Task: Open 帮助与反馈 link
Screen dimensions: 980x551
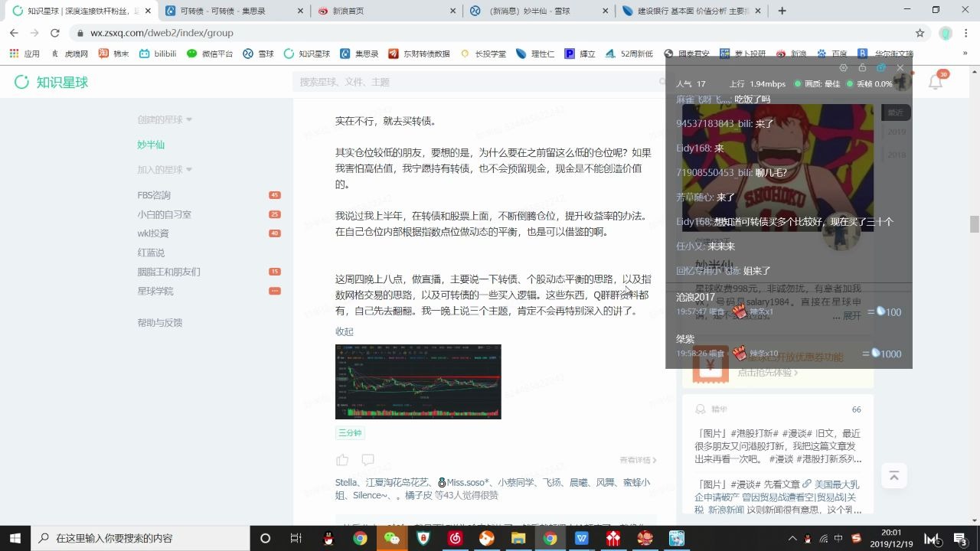Action: tap(160, 323)
